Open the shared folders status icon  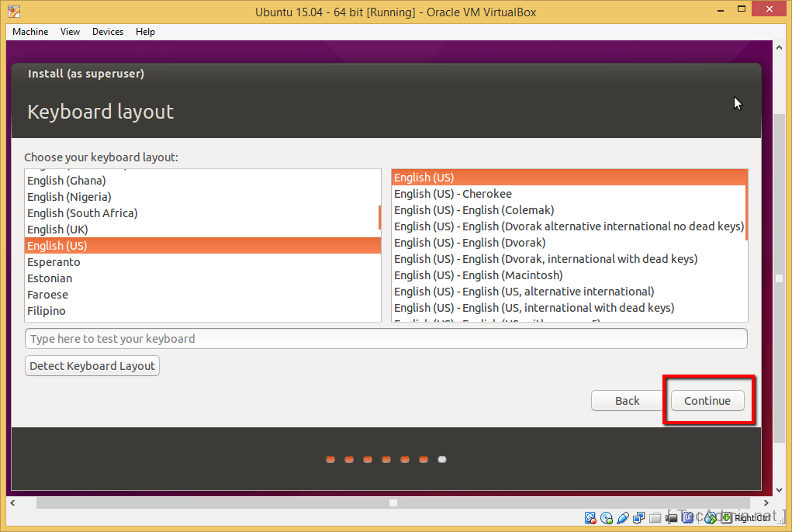[x=655, y=518]
